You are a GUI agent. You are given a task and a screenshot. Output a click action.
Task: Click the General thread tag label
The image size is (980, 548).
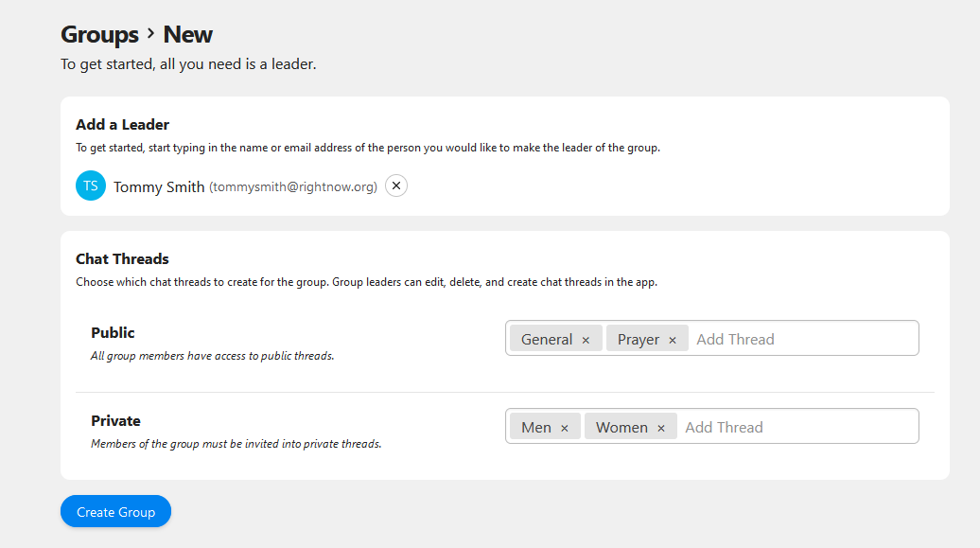tap(547, 339)
